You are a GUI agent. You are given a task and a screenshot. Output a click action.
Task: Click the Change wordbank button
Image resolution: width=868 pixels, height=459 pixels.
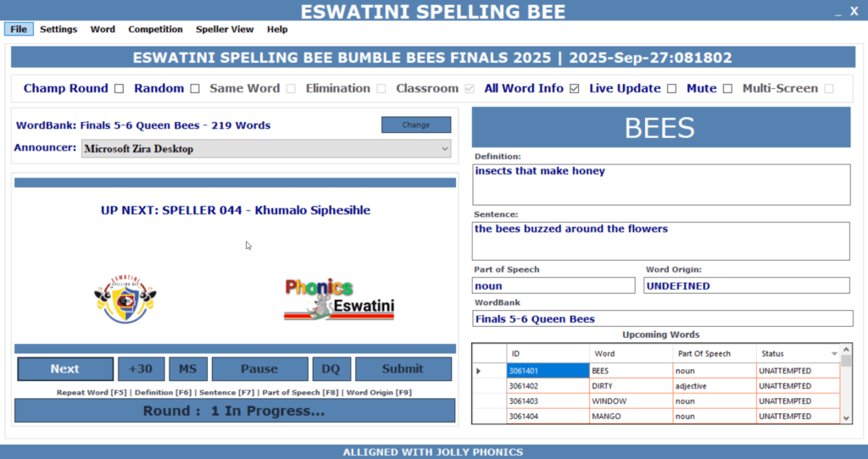click(x=415, y=125)
